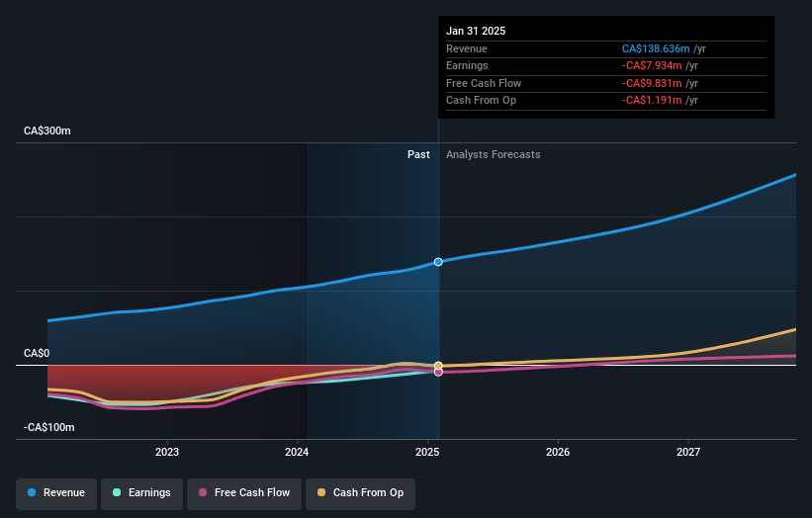Select the 2026 x-axis label
This screenshot has height=518, width=812.
[x=558, y=452]
